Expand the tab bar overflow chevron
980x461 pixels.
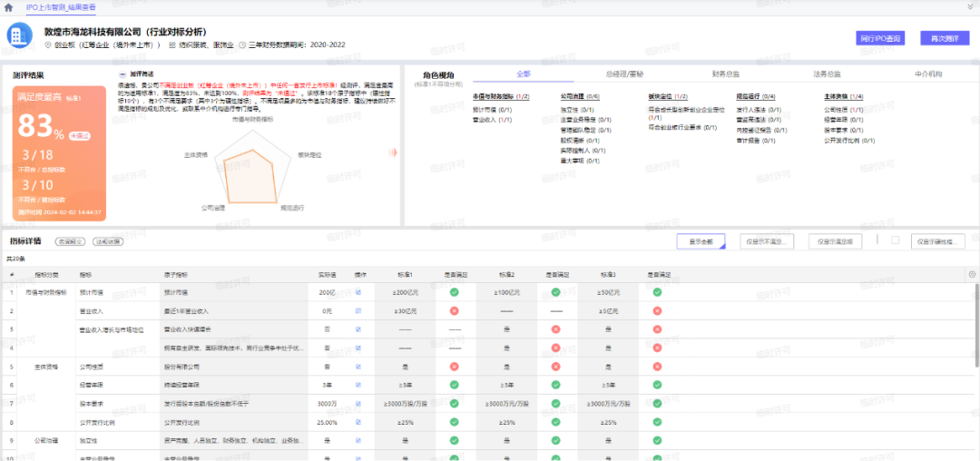971,6
